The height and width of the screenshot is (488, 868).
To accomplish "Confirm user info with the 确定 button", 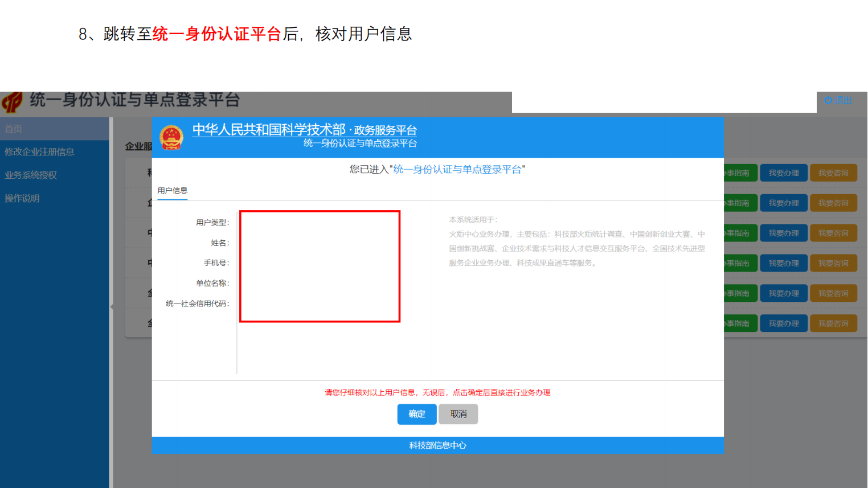I will pyautogui.click(x=417, y=414).
